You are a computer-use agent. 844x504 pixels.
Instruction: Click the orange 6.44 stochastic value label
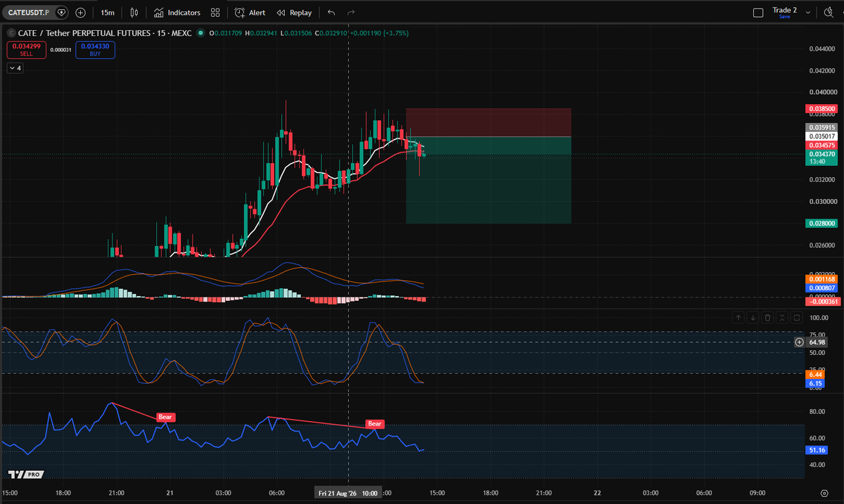(817, 375)
